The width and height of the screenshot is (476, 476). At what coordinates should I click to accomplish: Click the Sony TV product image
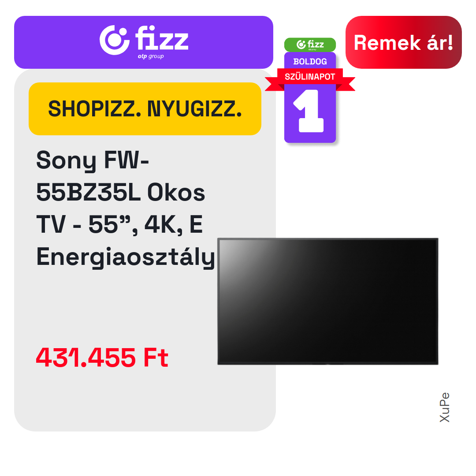click(328, 301)
